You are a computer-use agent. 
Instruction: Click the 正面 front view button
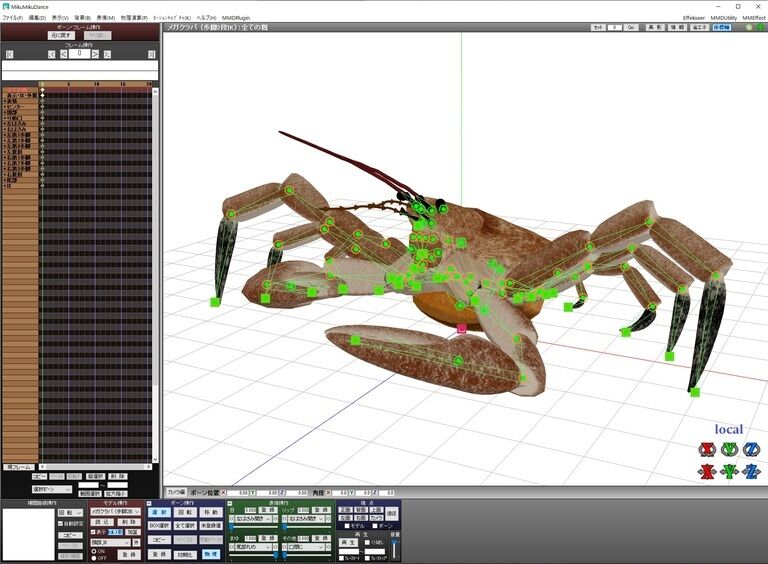tap(345, 510)
